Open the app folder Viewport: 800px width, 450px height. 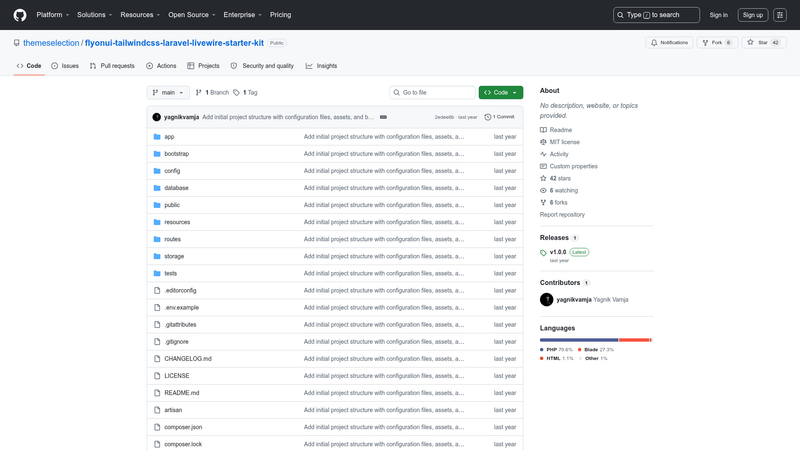click(169, 137)
